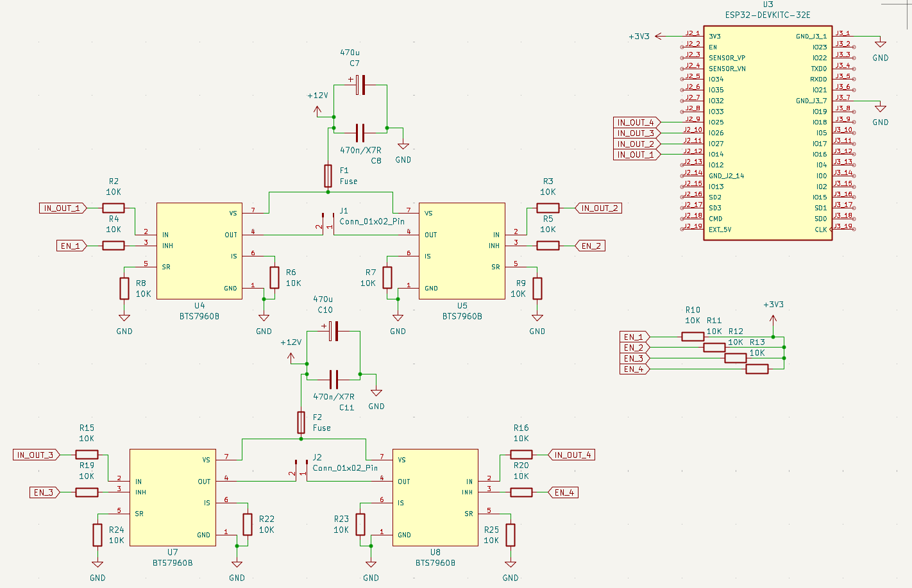Select capacitor C11 symbol
The height and width of the screenshot is (588, 912).
coord(334,380)
